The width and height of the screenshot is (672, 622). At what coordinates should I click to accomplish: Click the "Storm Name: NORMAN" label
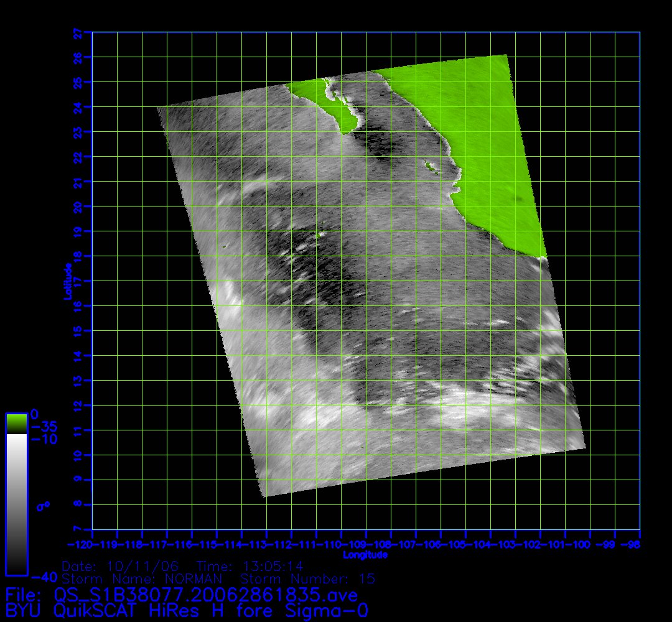[142, 579]
